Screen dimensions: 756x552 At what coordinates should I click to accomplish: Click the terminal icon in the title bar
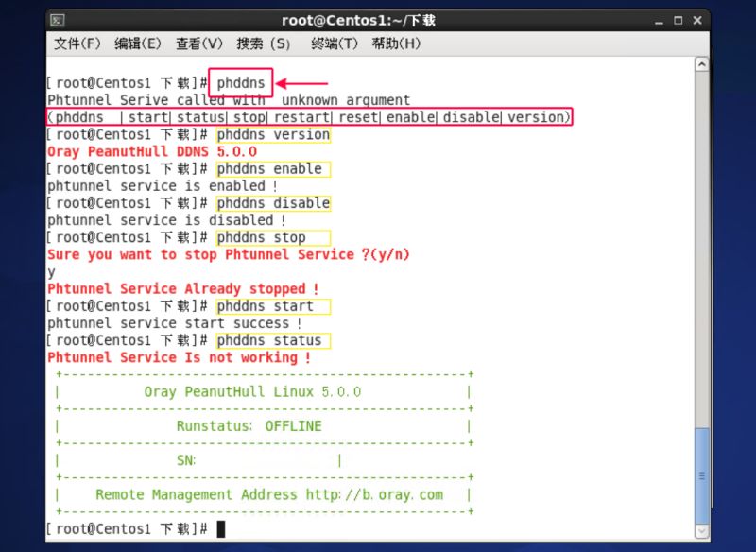[59, 20]
